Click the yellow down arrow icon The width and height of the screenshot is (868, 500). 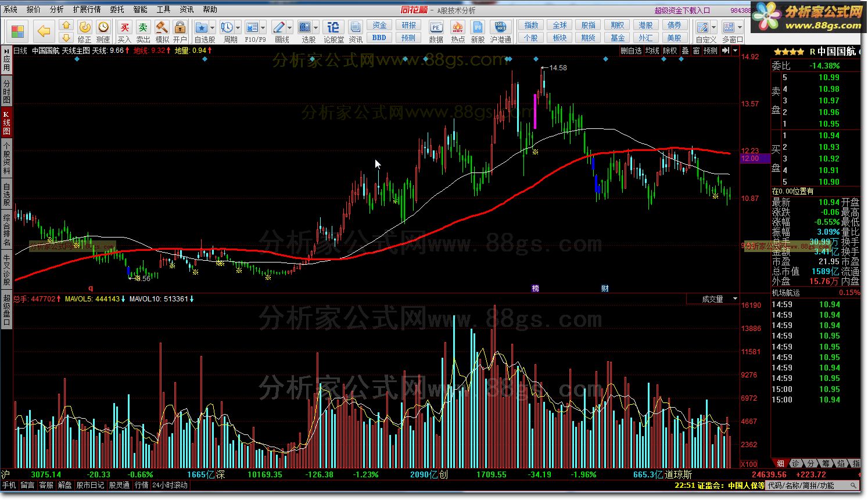66,38
